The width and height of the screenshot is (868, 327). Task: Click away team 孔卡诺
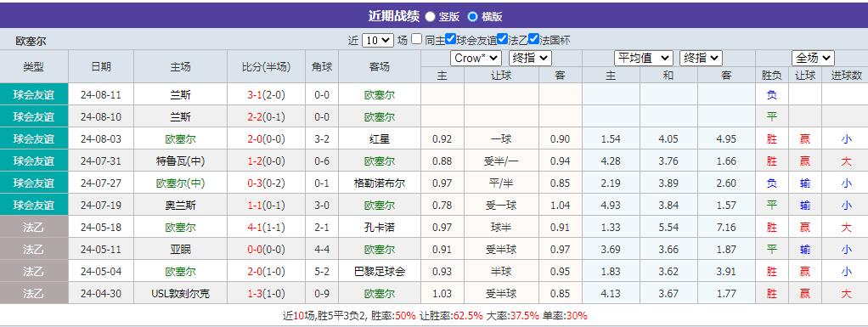pos(379,228)
